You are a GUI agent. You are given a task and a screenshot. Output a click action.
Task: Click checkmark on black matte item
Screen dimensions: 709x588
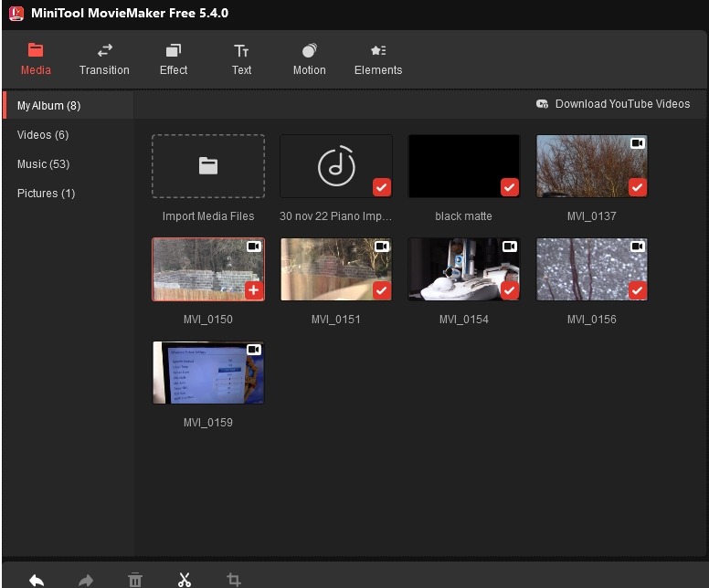point(510,187)
